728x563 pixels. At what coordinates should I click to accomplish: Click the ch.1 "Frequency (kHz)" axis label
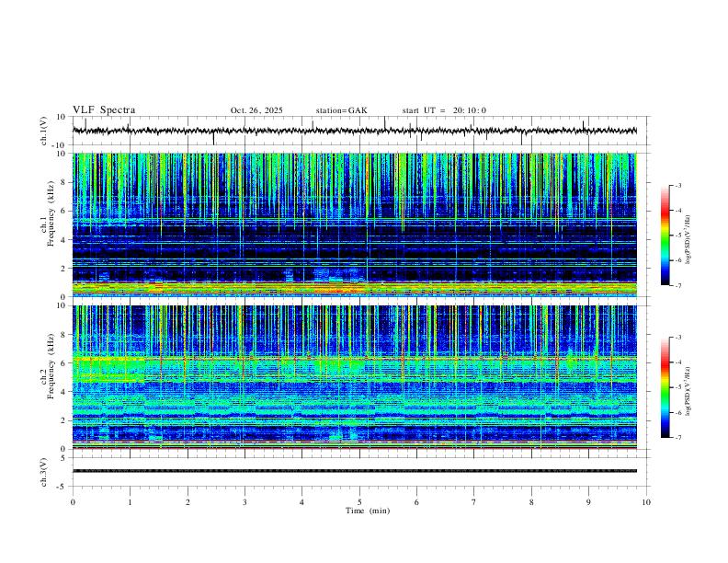point(51,212)
